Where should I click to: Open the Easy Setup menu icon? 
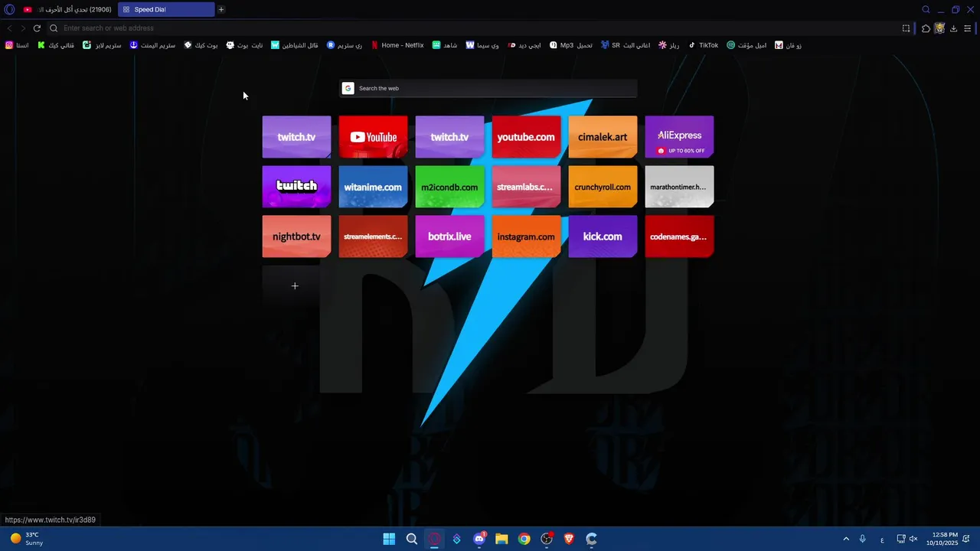(968, 28)
